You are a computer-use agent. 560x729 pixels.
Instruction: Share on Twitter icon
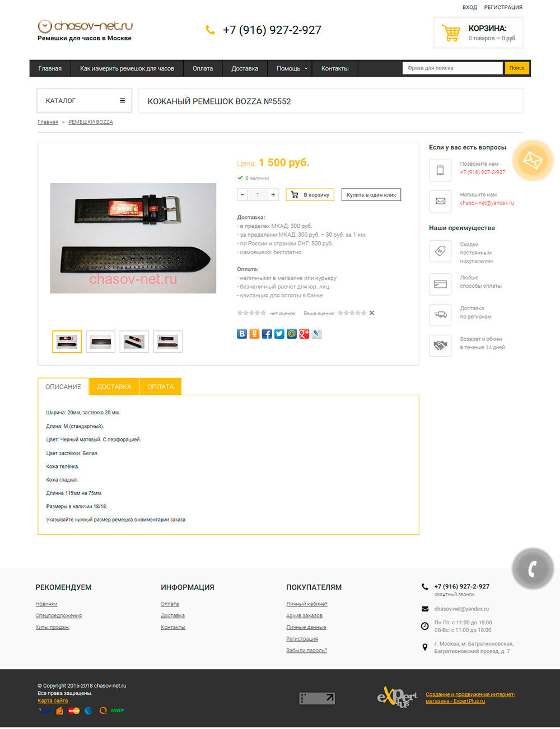tap(279, 334)
